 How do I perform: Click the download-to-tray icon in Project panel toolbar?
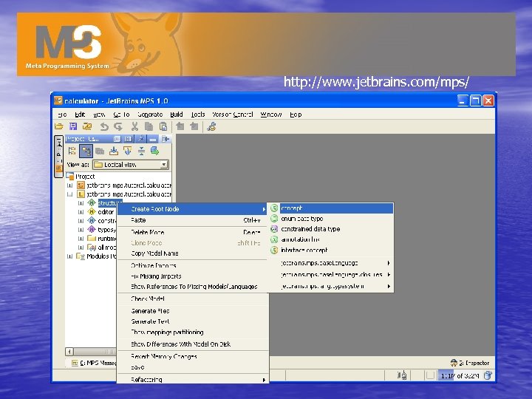pos(114,151)
